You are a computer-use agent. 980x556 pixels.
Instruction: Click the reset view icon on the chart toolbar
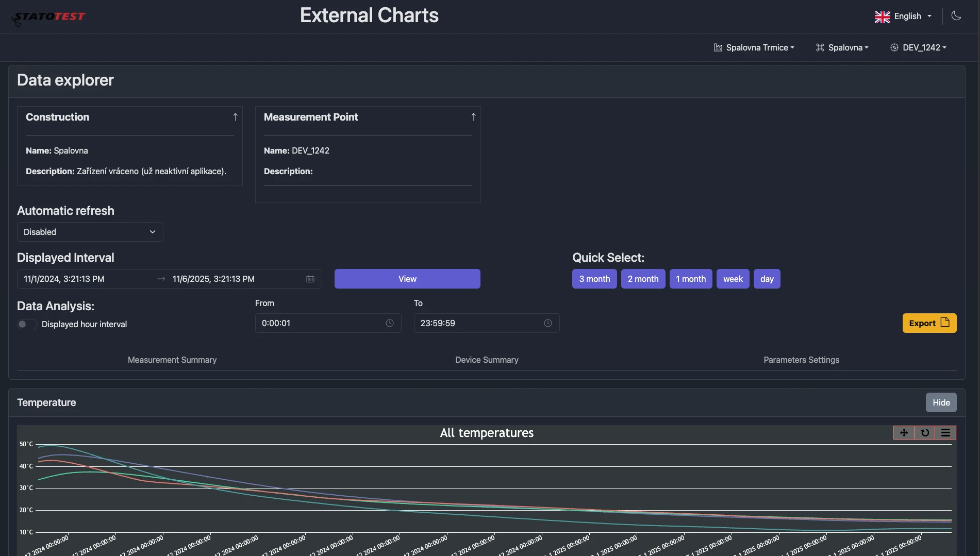[x=925, y=433]
